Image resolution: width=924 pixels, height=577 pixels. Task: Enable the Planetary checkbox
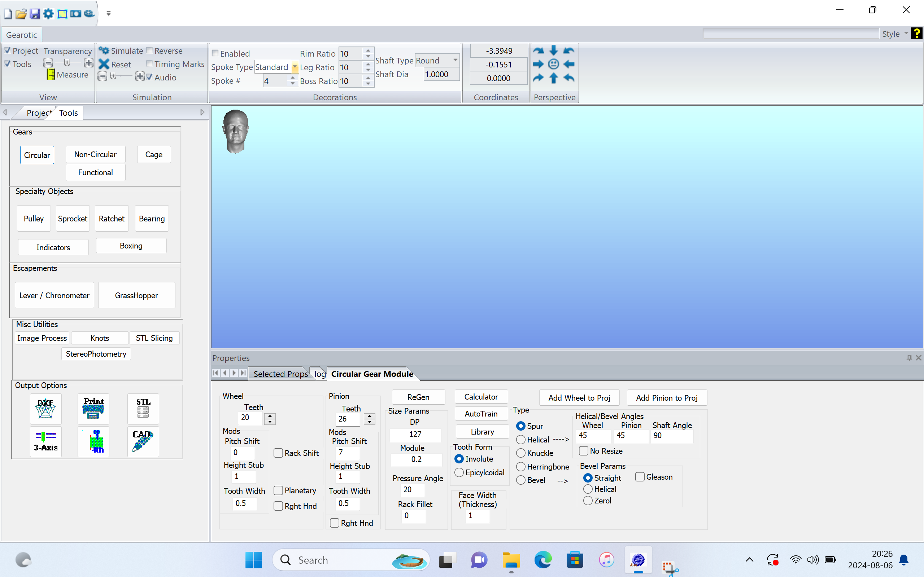click(278, 490)
